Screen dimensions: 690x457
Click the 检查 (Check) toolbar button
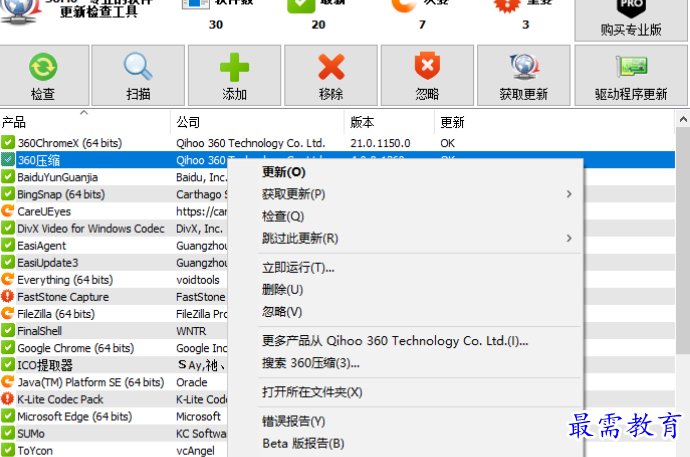(44, 75)
